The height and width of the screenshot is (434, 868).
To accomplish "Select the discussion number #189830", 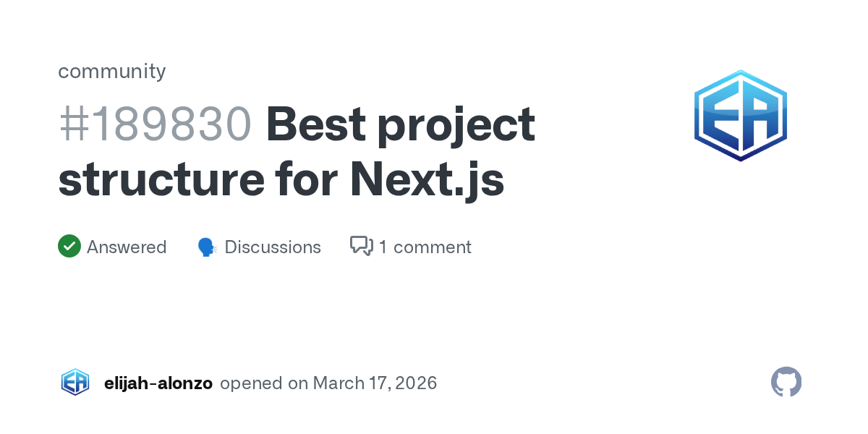I will [155, 124].
